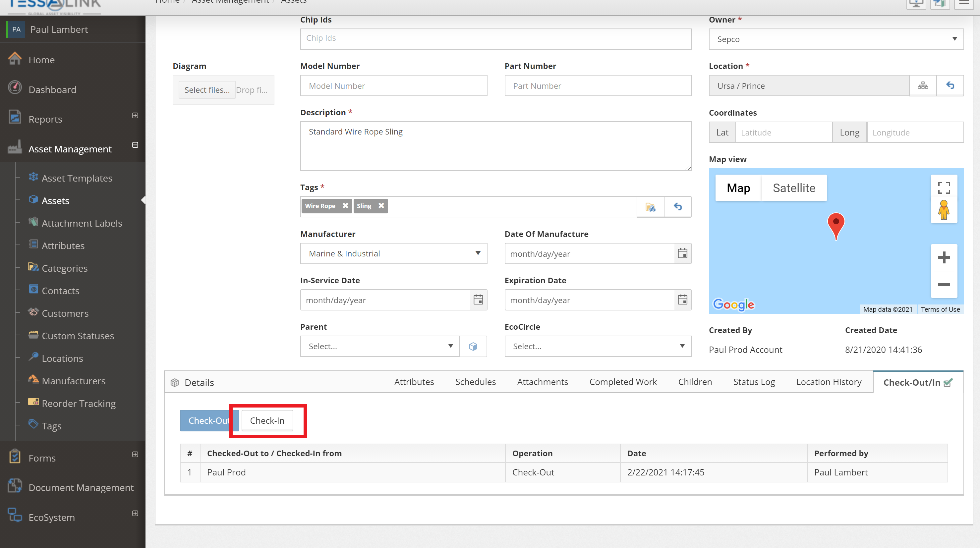This screenshot has width=980, height=548.
Task: Open Date Of Manufacture calendar picker
Action: coord(682,253)
